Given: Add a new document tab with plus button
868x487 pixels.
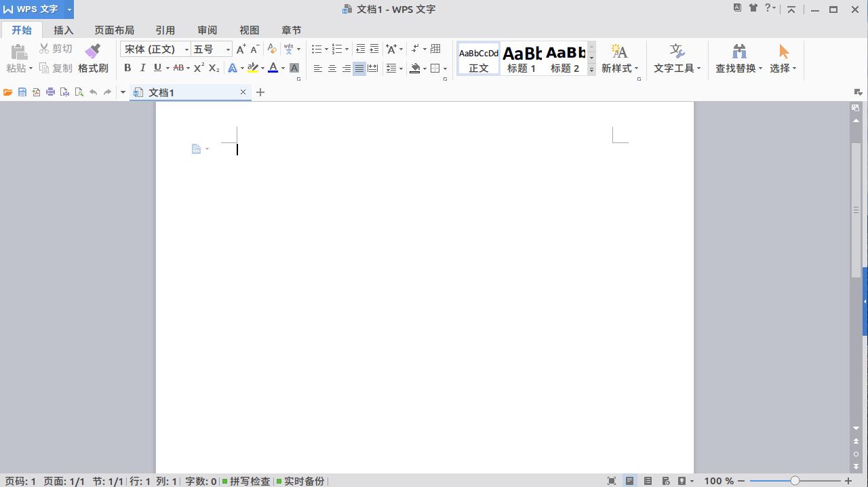Looking at the screenshot, I should click(x=260, y=92).
